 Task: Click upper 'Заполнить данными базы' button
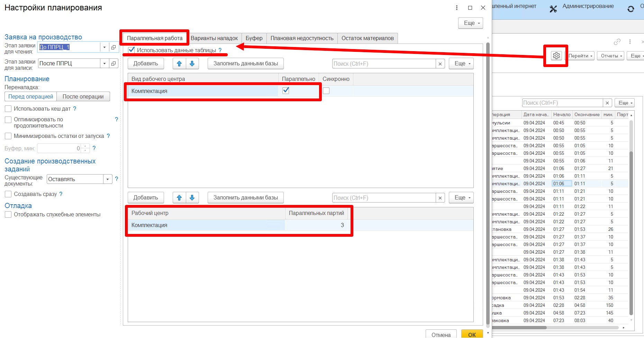pos(245,64)
